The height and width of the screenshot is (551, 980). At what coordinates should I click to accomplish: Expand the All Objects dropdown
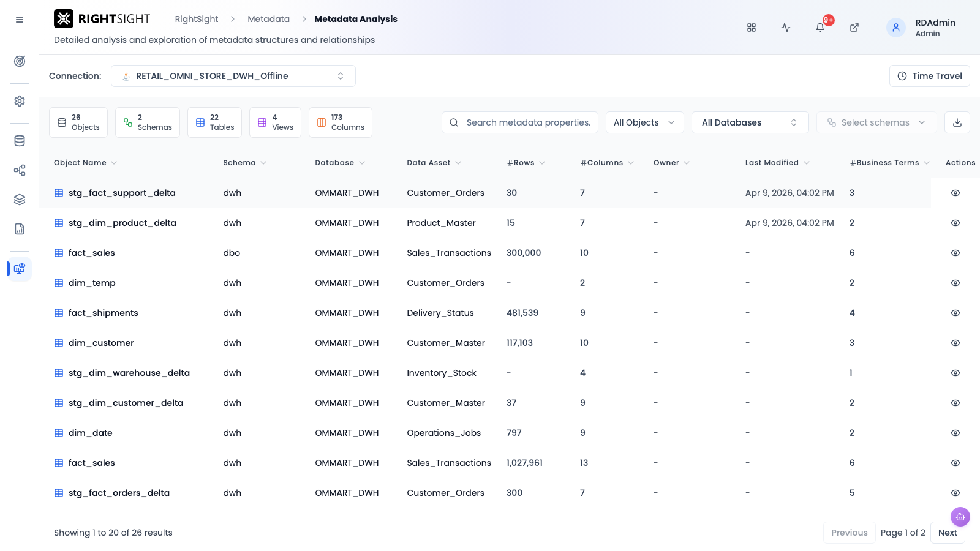645,122
